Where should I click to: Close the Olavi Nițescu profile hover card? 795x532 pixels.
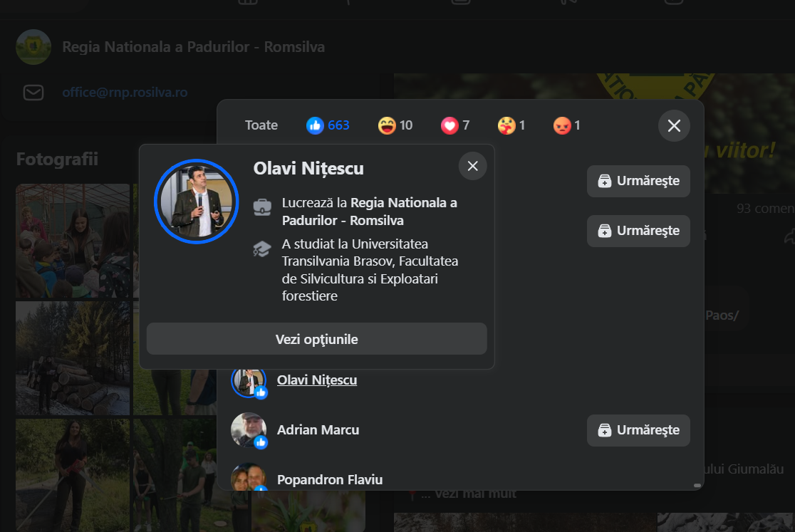click(x=472, y=166)
